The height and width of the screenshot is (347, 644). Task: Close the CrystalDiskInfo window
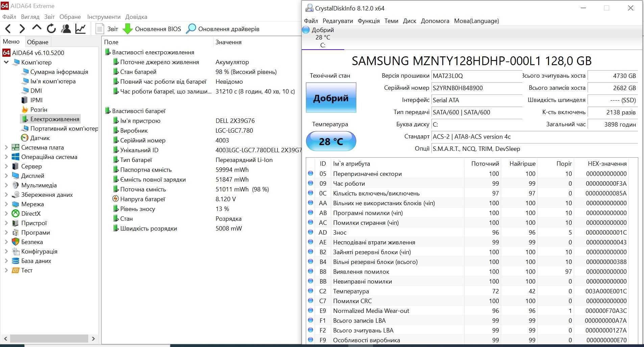(x=630, y=8)
